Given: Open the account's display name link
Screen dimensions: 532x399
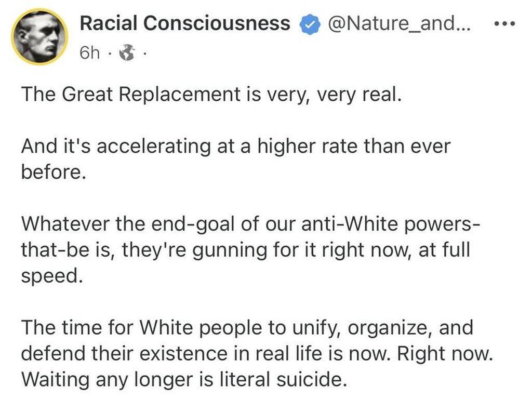Looking at the screenshot, I should point(185,23).
